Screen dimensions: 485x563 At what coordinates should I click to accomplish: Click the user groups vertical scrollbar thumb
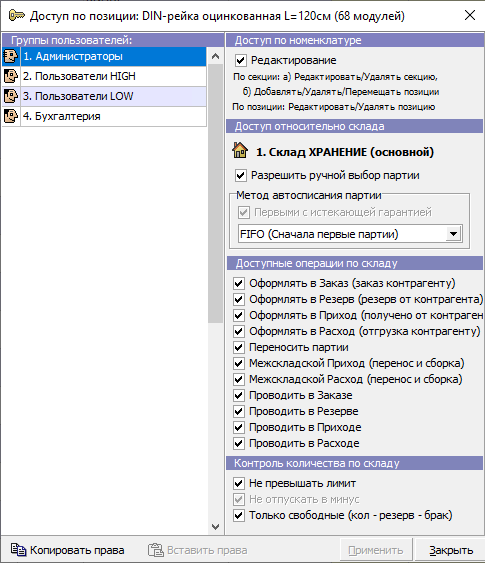tap(215, 194)
